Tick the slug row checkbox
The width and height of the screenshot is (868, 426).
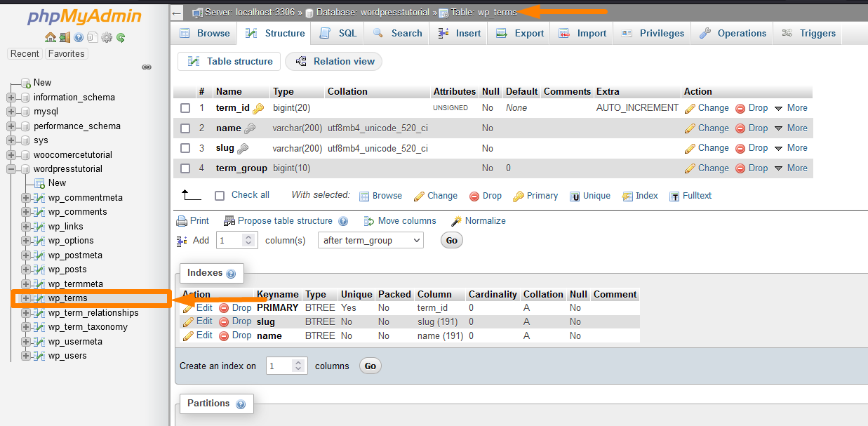185,148
